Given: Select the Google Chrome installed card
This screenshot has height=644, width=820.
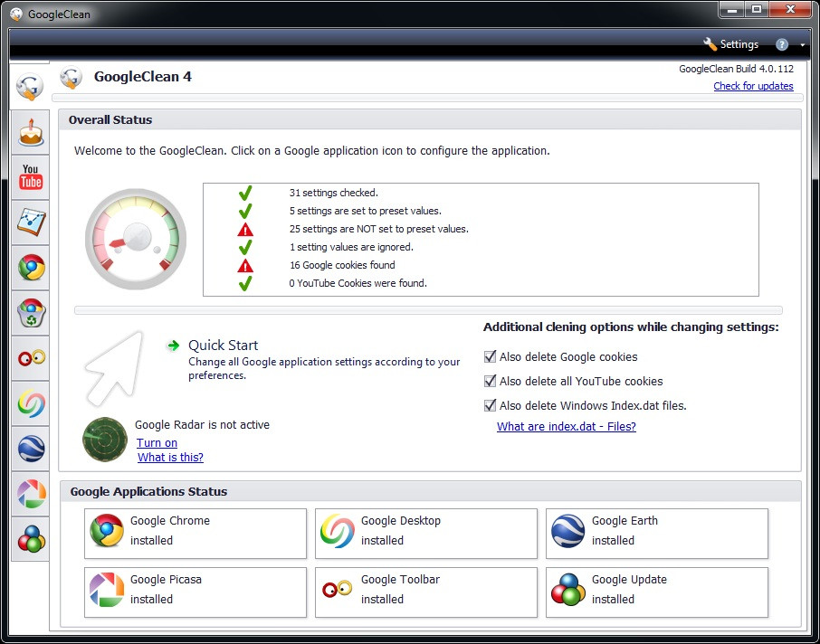Looking at the screenshot, I should [x=195, y=534].
